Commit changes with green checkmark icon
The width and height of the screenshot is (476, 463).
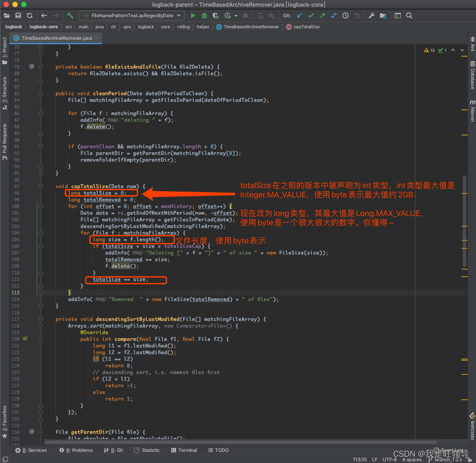(311, 15)
